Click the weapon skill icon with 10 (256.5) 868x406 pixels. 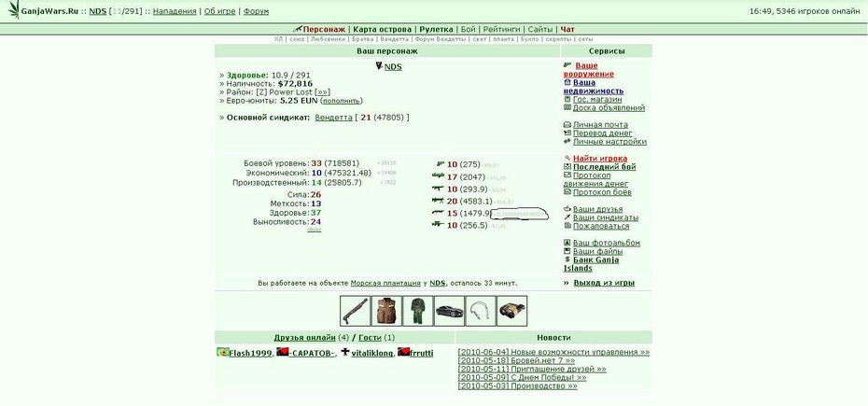[x=440, y=225]
